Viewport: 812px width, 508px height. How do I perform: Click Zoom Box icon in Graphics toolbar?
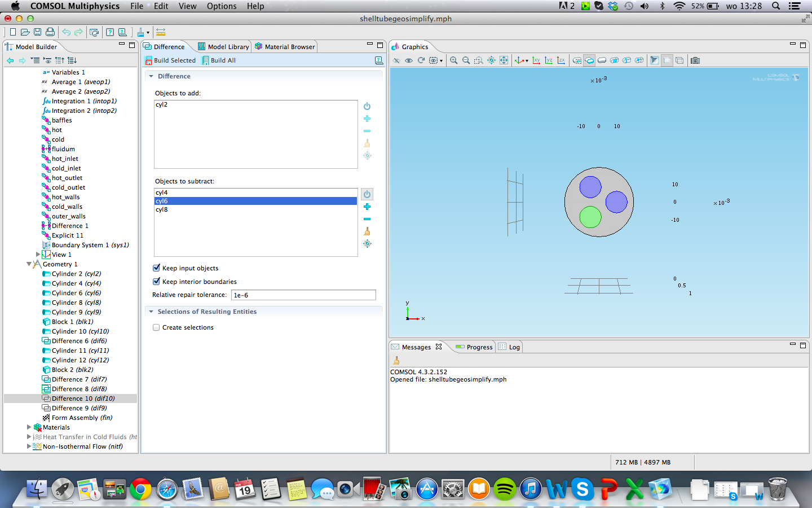point(479,60)
